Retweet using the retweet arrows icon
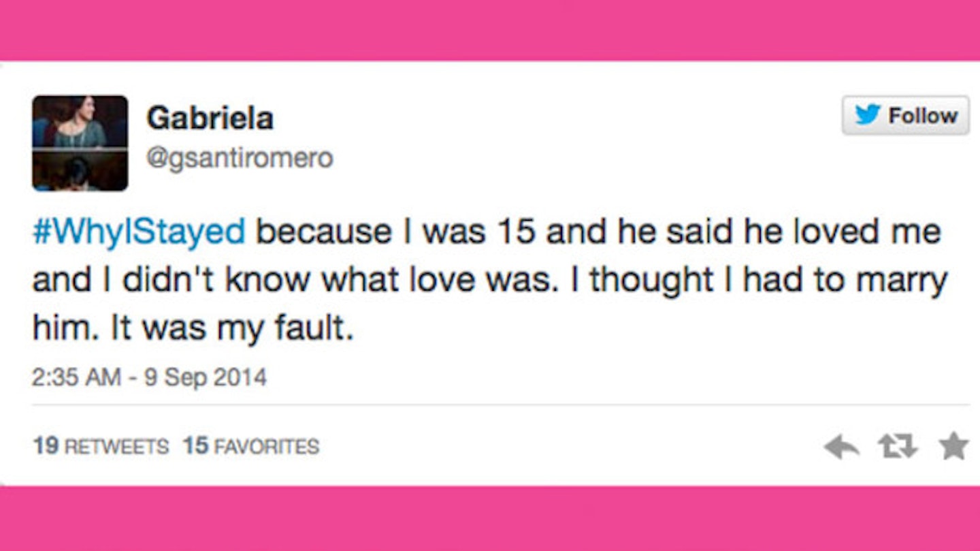This screenshot has height=551, width=980. click(898, 447)
